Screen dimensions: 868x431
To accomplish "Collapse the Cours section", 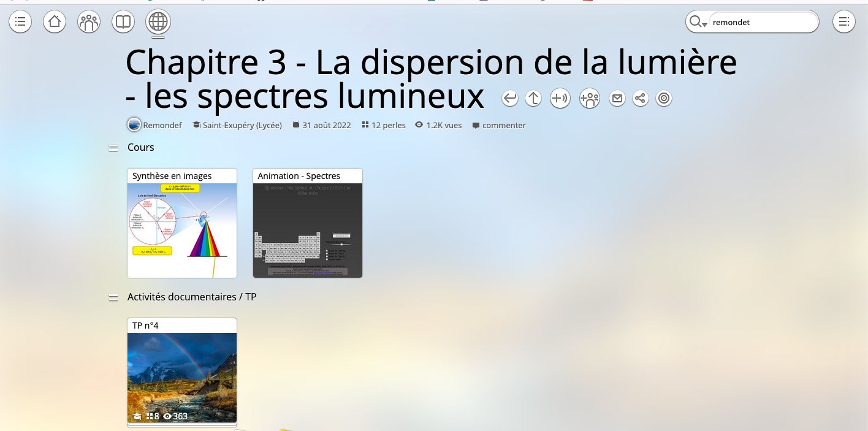I will tap(113, 147).
